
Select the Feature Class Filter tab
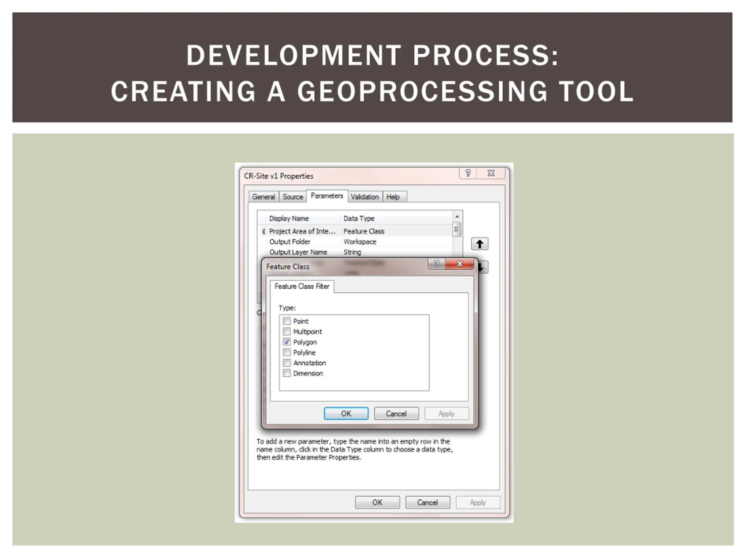[x=302, y=286]
